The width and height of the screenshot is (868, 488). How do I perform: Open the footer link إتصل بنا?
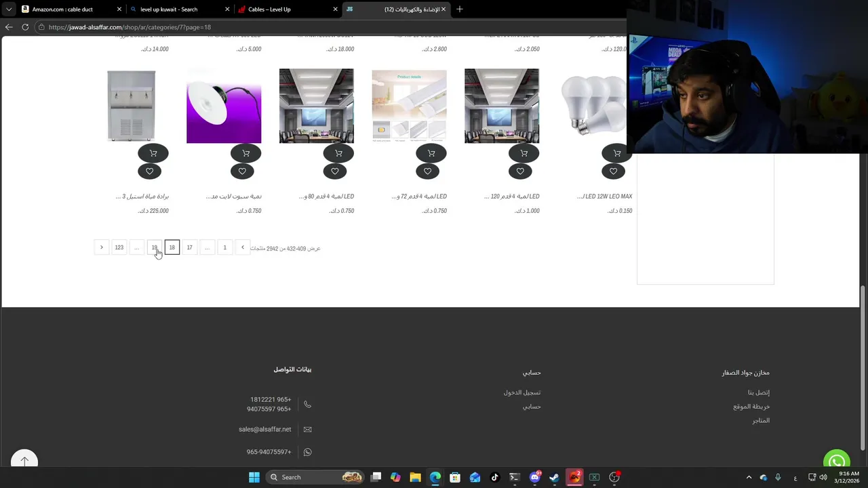pos(759,392)
